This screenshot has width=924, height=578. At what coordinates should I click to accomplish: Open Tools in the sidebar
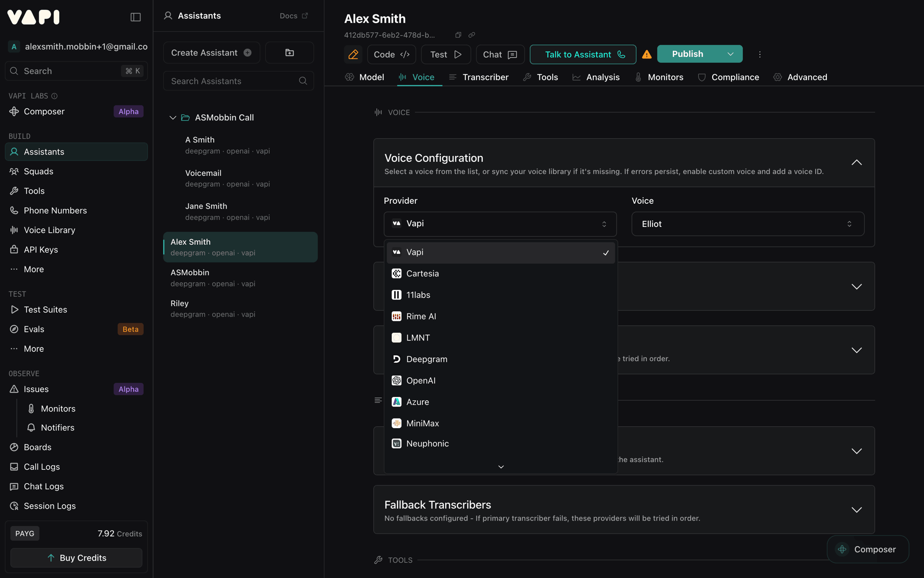(76, 191)
